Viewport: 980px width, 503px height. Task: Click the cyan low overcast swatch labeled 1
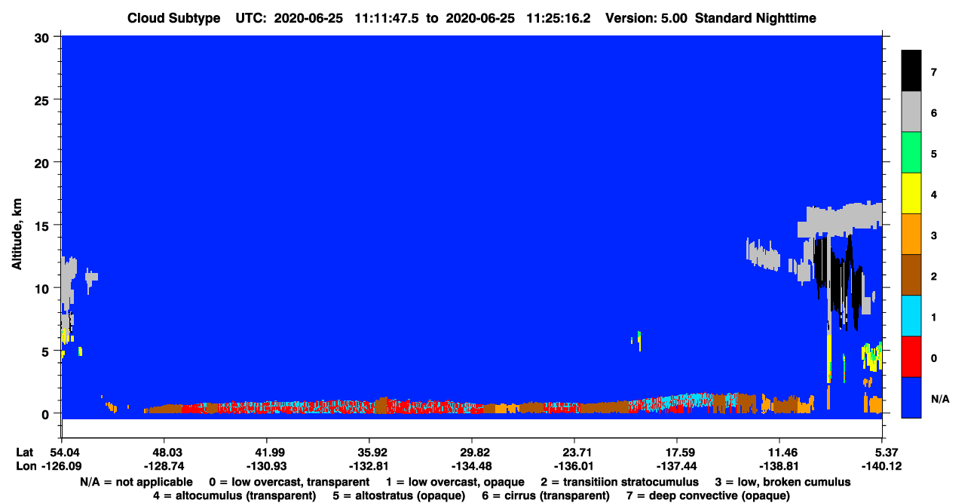coord(911,316)
